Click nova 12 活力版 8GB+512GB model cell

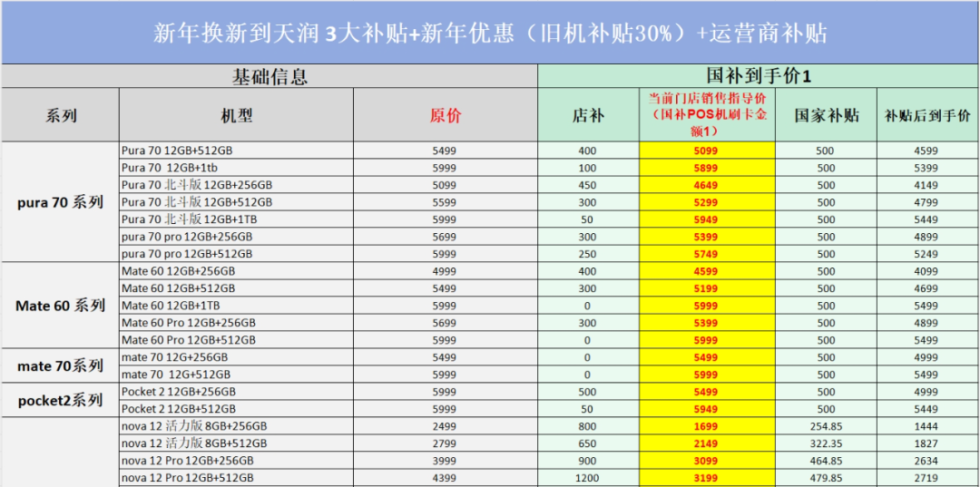coord(236,443)
